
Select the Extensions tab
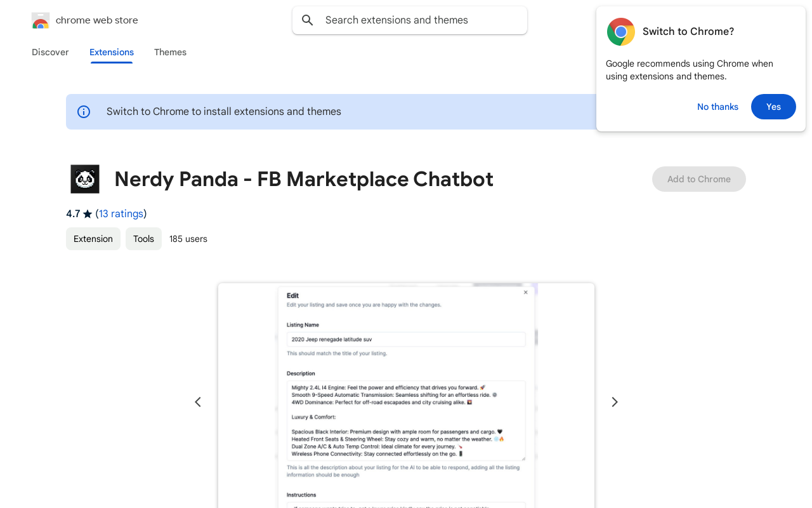click(111, 52)
